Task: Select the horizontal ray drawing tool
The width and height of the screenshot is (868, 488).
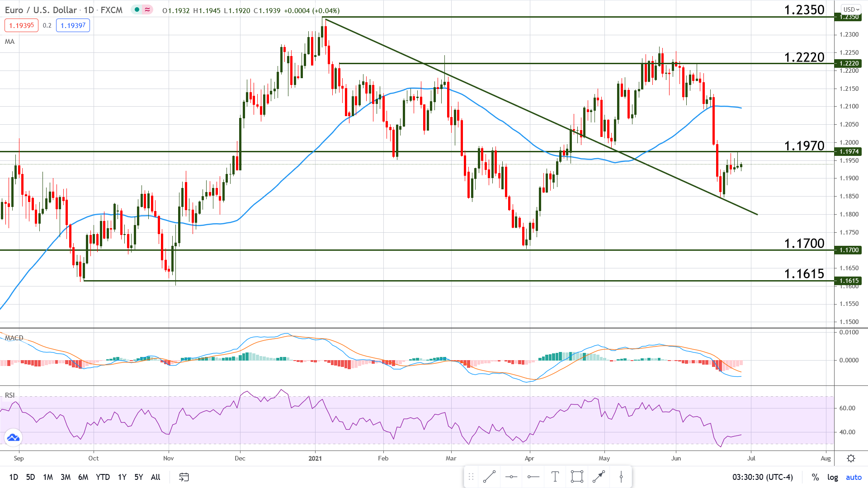Action: [533, 477]
